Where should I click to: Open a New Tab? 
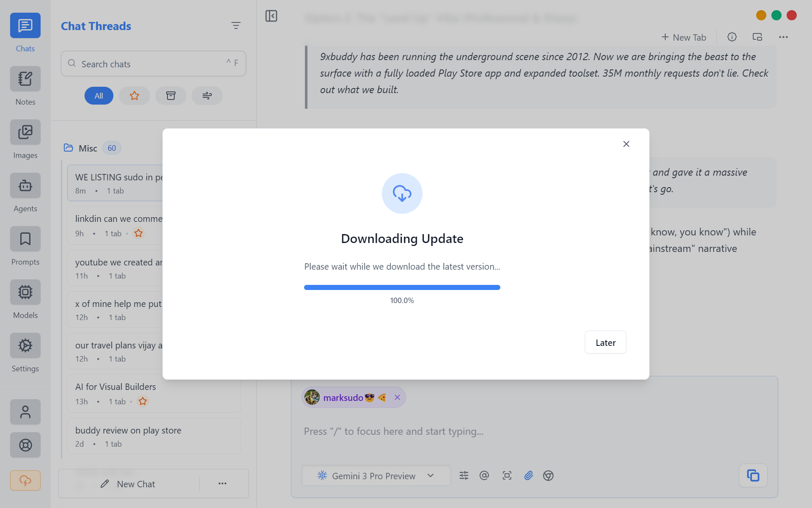tap(684, 37)
